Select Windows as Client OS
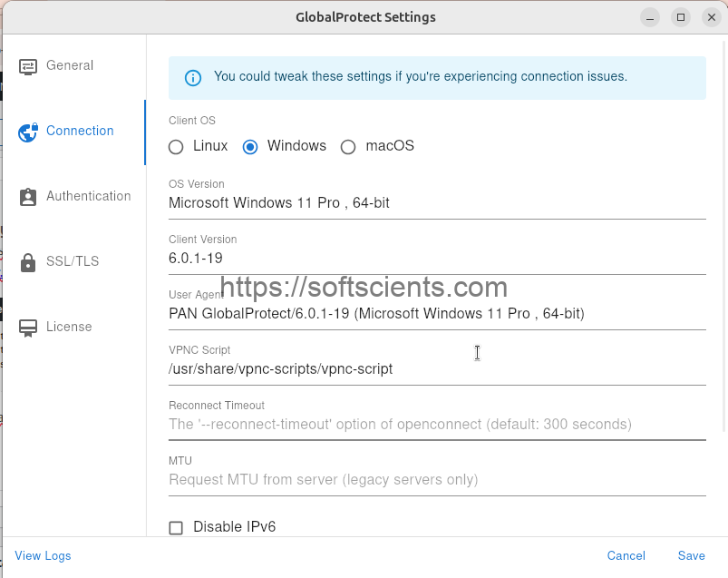The image size is (728, 578). 250,147
